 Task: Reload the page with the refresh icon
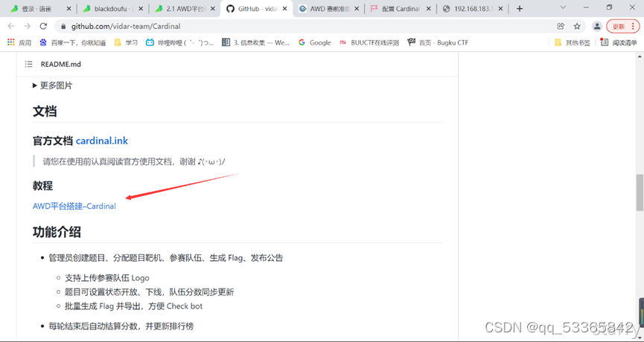[x=43, y=26]
